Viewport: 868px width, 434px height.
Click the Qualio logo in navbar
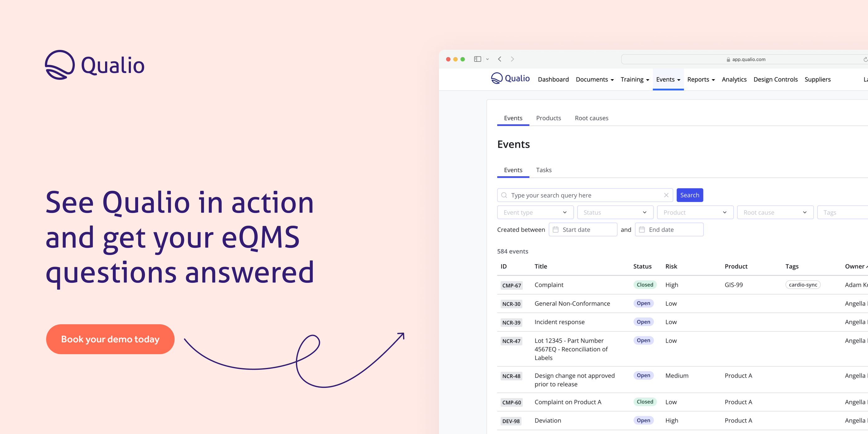tap(510, 79)
